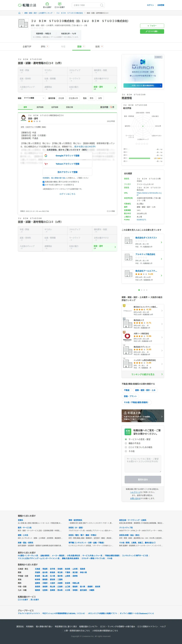182x644 pixels.
Task: Open the 年収まとめ banner
Action: tap(143, 416)
